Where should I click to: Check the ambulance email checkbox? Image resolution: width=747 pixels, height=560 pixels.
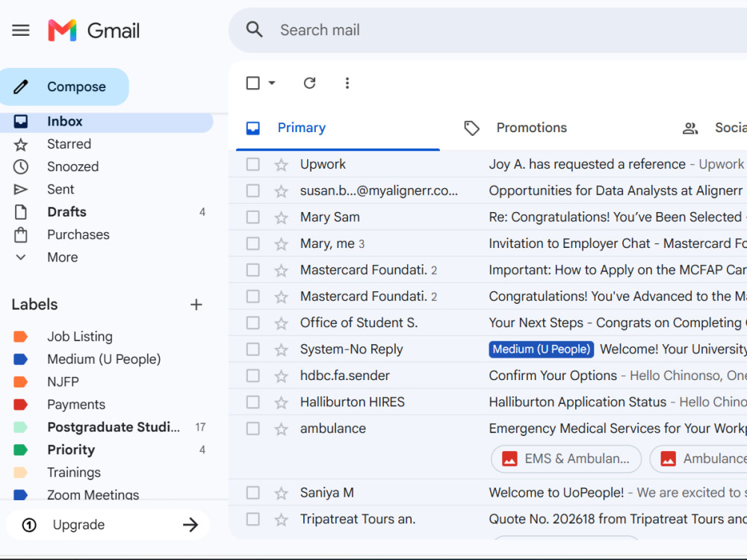pyautogui.click(x=253, y=429)
